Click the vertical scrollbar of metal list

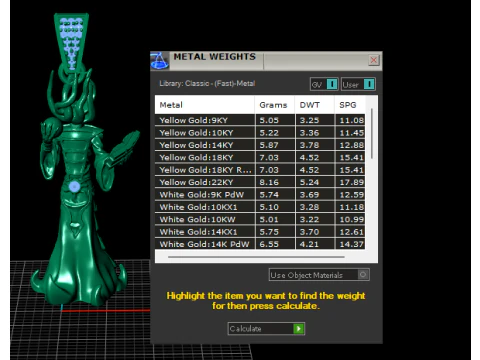click(372, 133)
